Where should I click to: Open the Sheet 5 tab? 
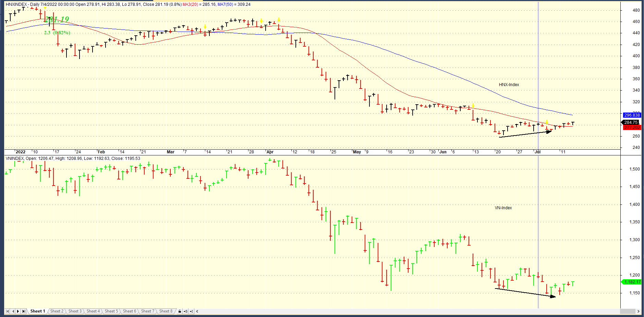tap(111, 311)
